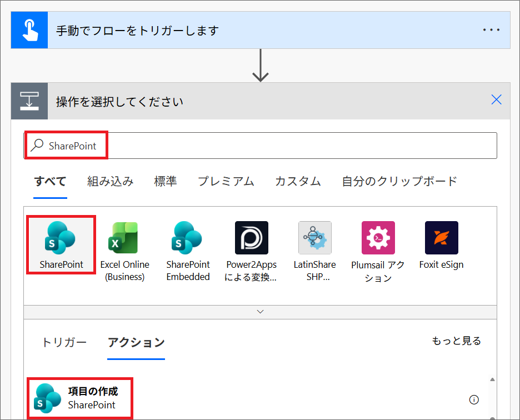Image resolution: width=520 pixels, height=420 pixels.
Task: Click the もっと見る link
Action: [x=456, y=341]
